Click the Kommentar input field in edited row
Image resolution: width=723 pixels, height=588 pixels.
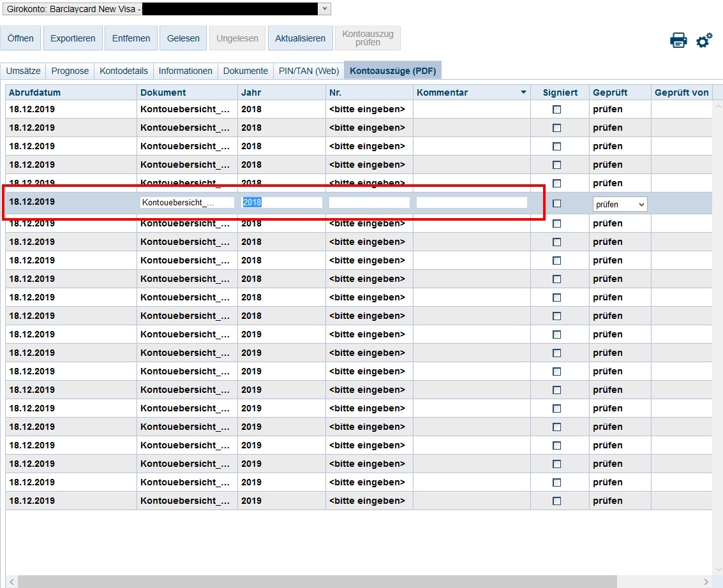[472, 203]
